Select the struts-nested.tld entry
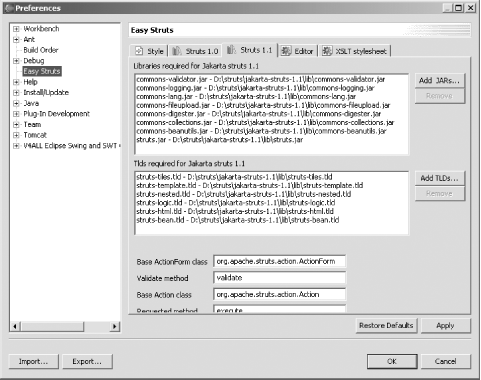Screen dimensions: 481x380 pyautogui.click(x=244, y=194)
